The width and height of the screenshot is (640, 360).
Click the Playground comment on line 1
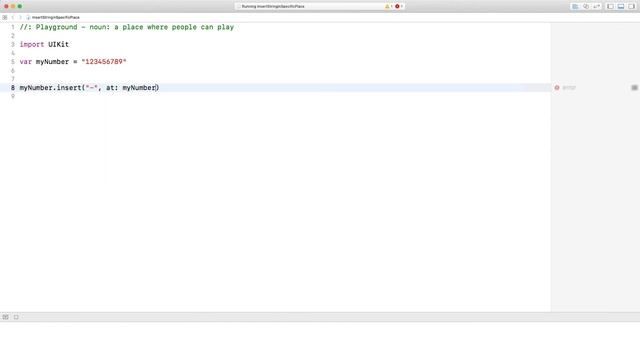coord(127,27)
